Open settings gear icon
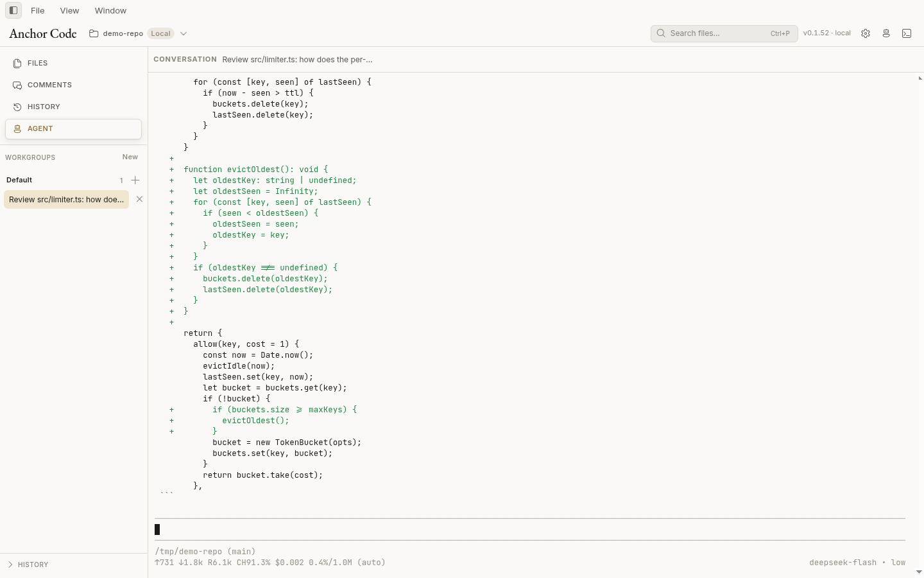This screenshot has width=924, height=578. pyautogui.click(x=866, y=33)
